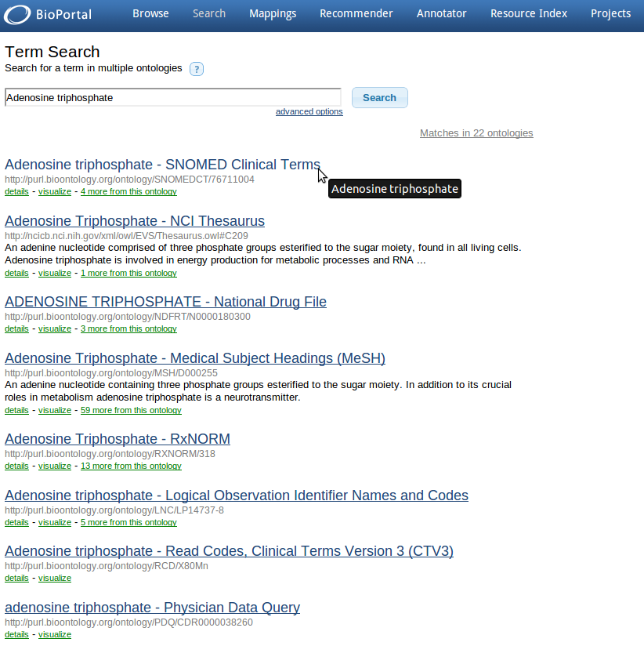This screenshot has width=644, height=646.
Task: Open the Annotator page
Action: pos(441,13)
